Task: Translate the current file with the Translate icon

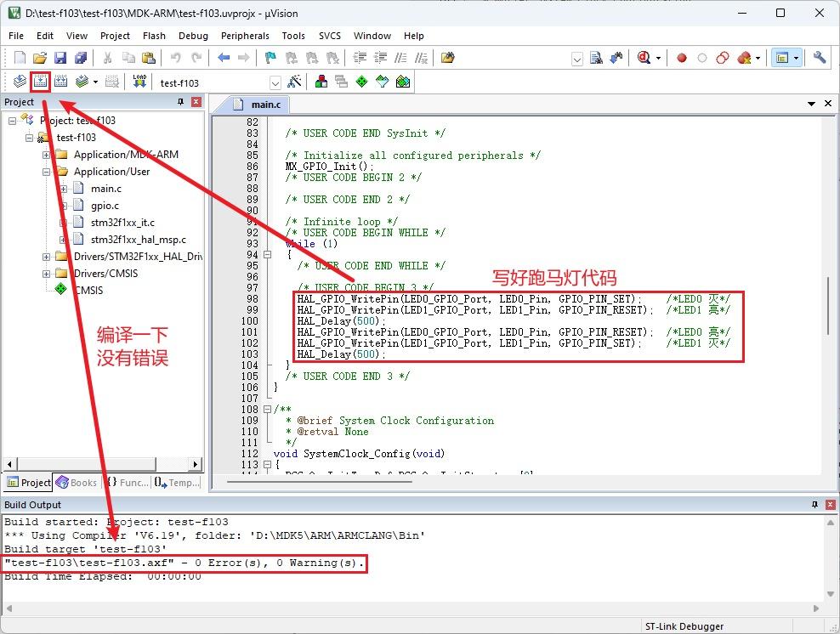Action: pos(20,82)
